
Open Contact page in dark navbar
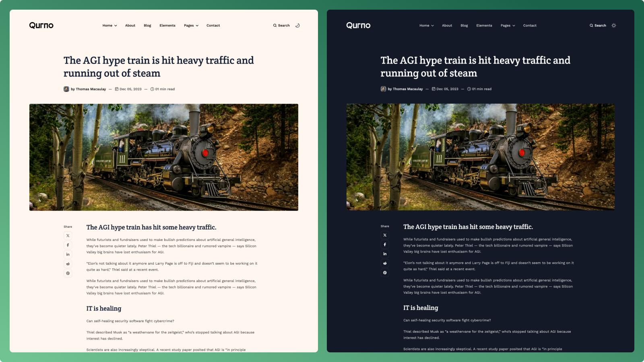tap(530, 25)
